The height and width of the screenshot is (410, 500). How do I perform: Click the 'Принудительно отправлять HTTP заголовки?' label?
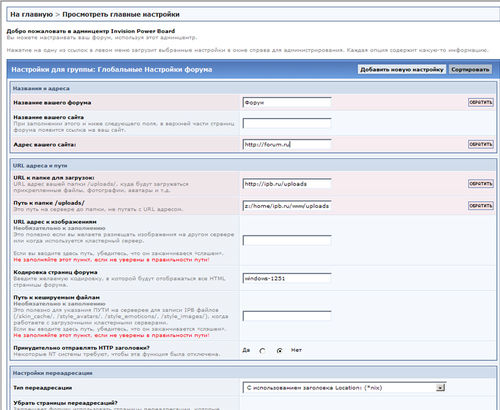point(81,348)
